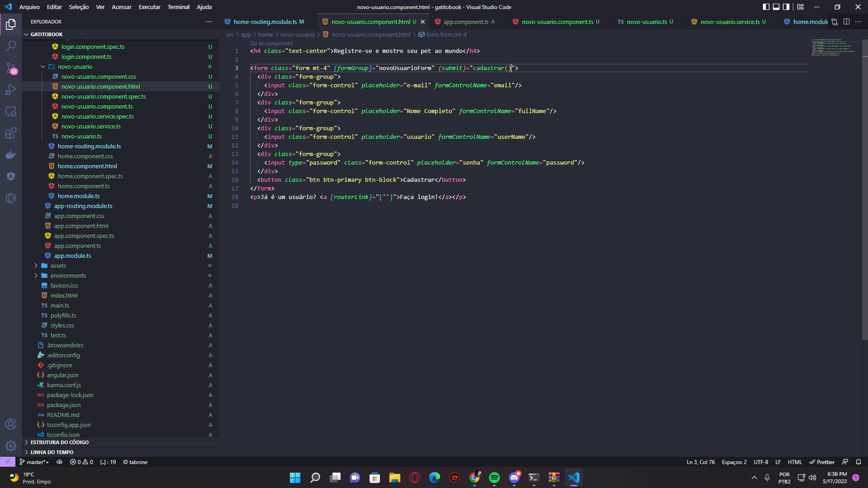Image resolution: width=868 pixels, height=488 pixels.
Task: Open the Terminal menu
Action: click(x=178, y=7)
